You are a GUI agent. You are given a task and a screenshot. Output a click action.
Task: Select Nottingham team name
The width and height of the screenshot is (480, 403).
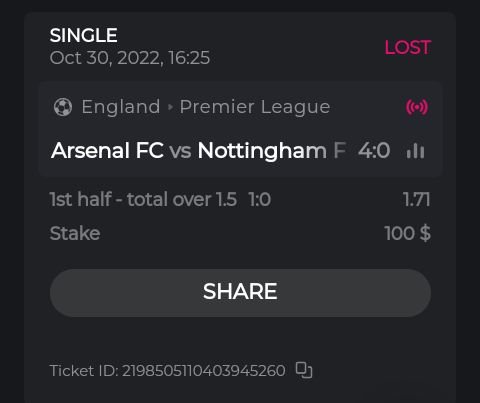tap(262, 151)
